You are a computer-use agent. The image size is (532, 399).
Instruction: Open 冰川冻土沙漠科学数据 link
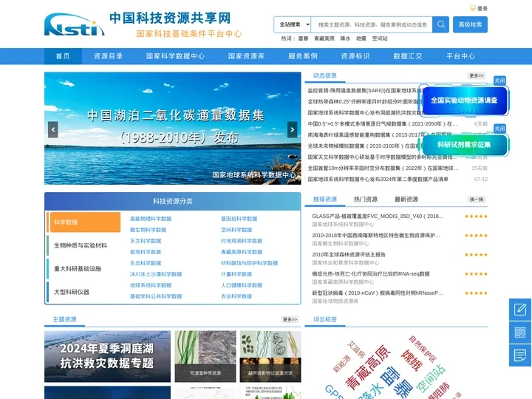tap(156, 274)
